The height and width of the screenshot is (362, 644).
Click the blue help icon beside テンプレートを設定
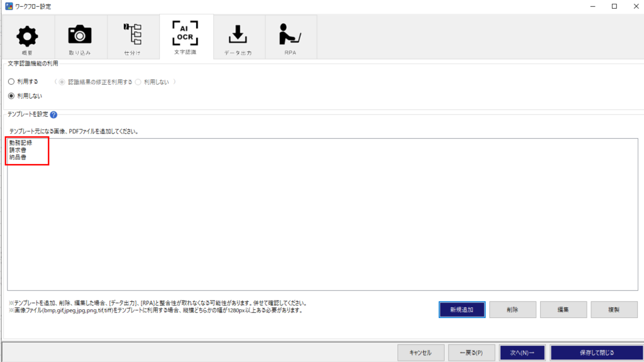point(53,114)
